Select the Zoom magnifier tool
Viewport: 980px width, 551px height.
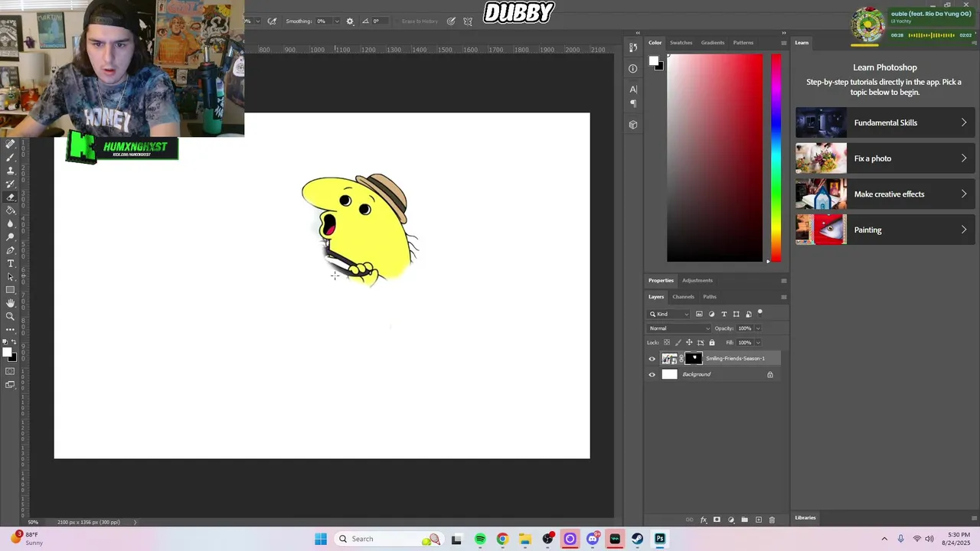pos(11,316)
